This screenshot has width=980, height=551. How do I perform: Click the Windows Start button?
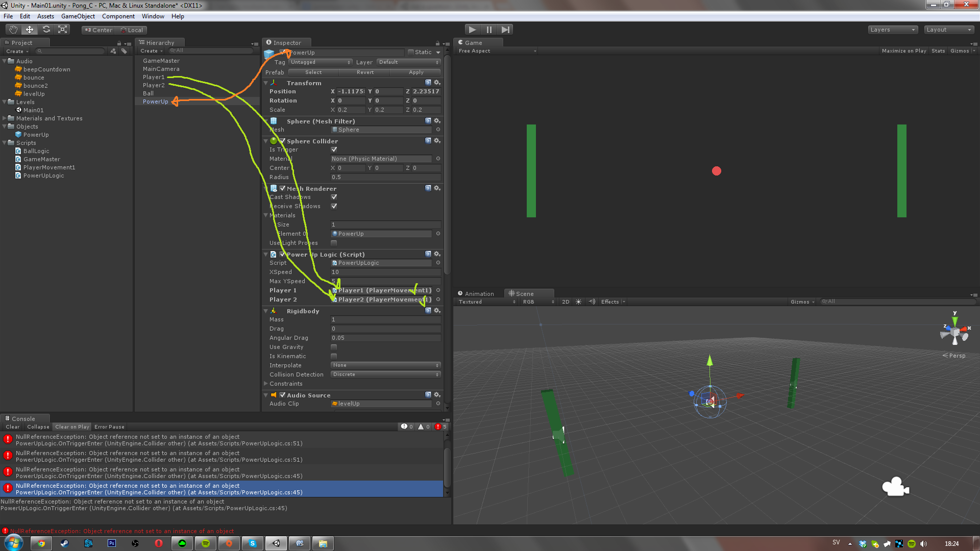[14, 543]
